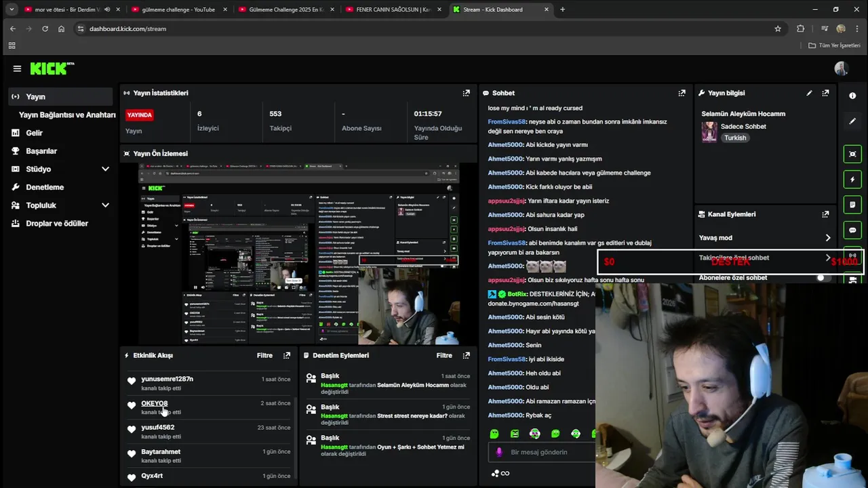Go back to the previous page
Screen dimensions: 868x488
(x=13, y=28)
